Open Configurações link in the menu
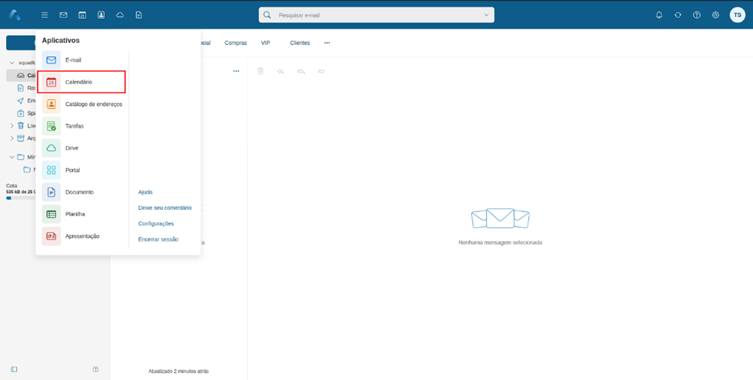 [156, 224]
